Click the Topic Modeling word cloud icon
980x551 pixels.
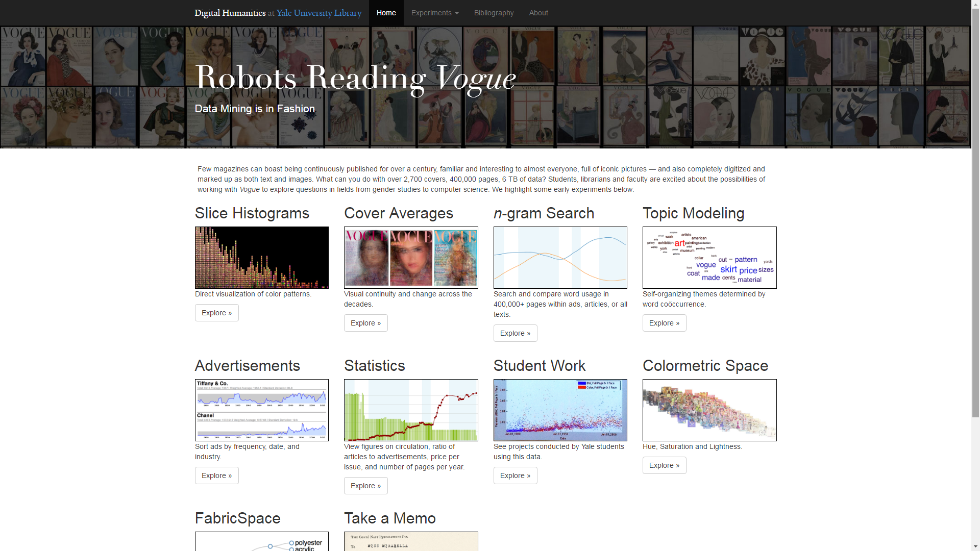click(x=709, y=258)
